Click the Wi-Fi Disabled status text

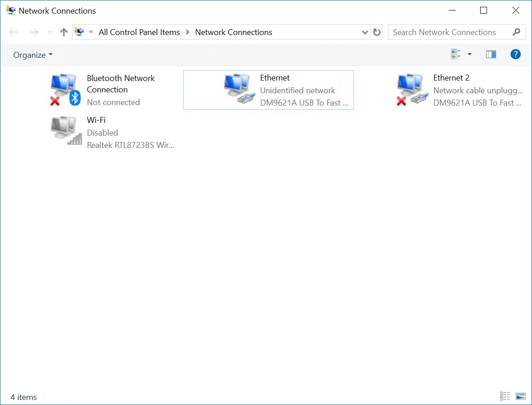[102, 133]
